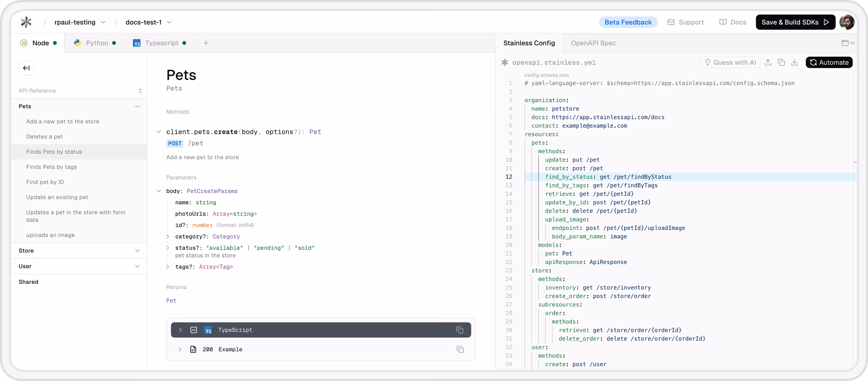Collapse the client.pets.create method
The width and height of the screenshot is (868, 381).
coord(158,132)
